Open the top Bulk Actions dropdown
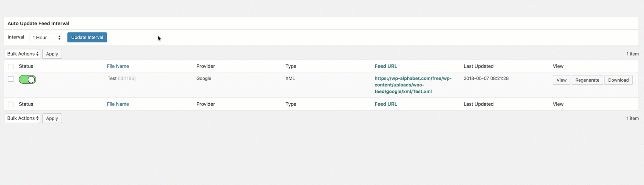644x185 pixels. pyautogui.click(x=22, y=54)
